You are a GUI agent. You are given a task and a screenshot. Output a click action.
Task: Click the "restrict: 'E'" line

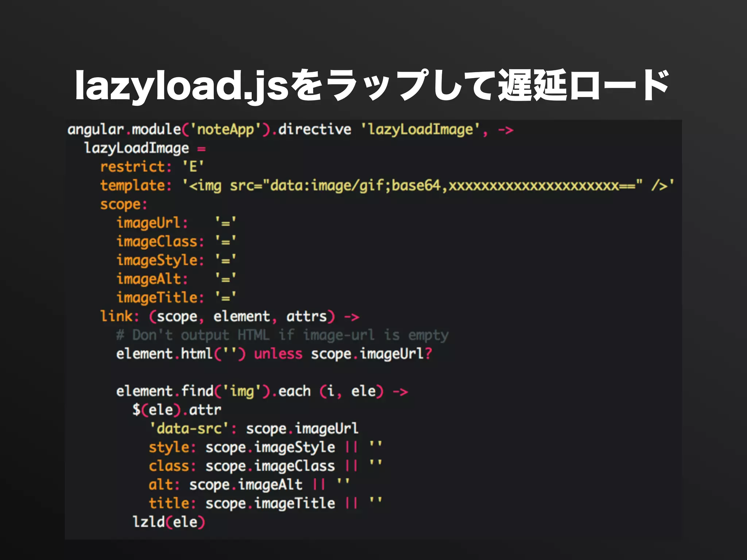pyautogui.click(x=152, y=167)
